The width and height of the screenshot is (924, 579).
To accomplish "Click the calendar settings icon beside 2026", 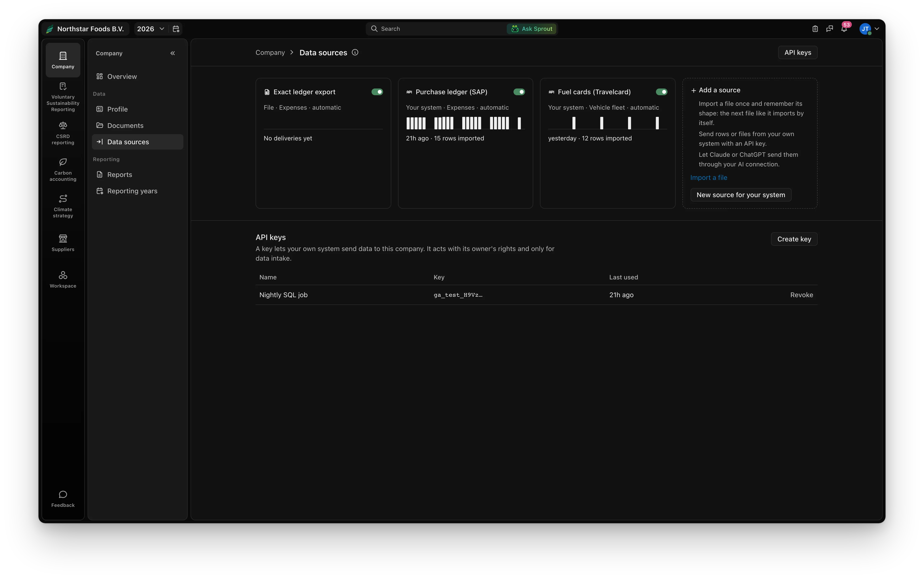I will click(176, 29).
